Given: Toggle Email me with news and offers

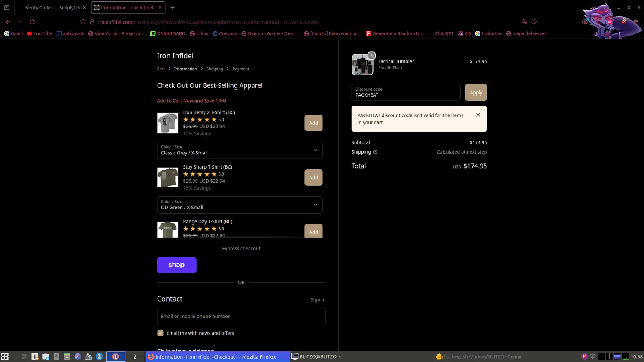Looking at the screenshot, I should (x=160, y=333).
